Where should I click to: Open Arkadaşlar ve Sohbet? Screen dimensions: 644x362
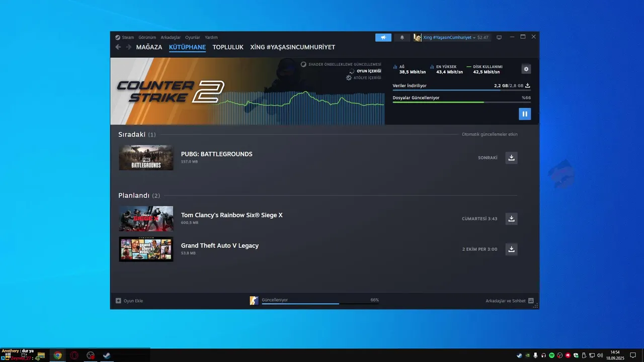click(510, 301)
